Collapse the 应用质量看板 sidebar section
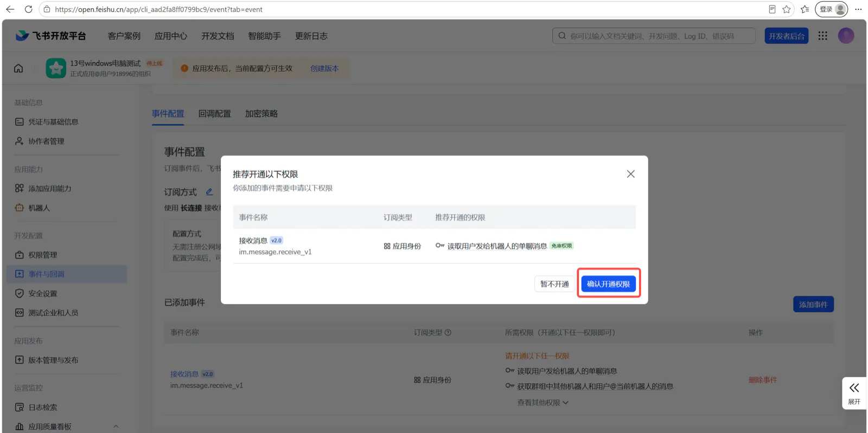Screen dimensions: 868x433 click(x=116, y=427)
